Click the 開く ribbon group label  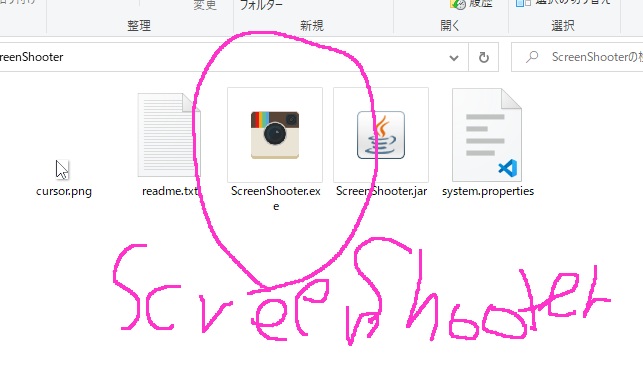click(450, 26)
